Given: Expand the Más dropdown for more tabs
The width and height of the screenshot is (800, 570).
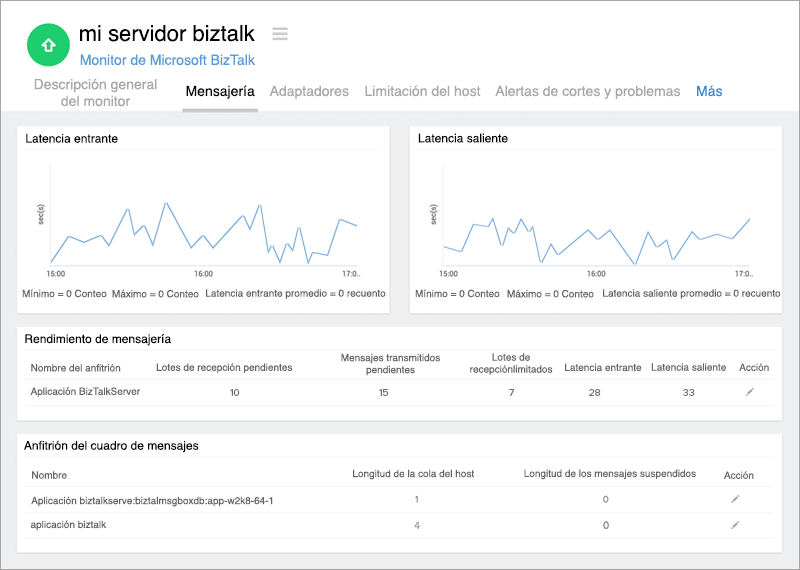Looking at the screenshot, I should (x=709, y=91).
